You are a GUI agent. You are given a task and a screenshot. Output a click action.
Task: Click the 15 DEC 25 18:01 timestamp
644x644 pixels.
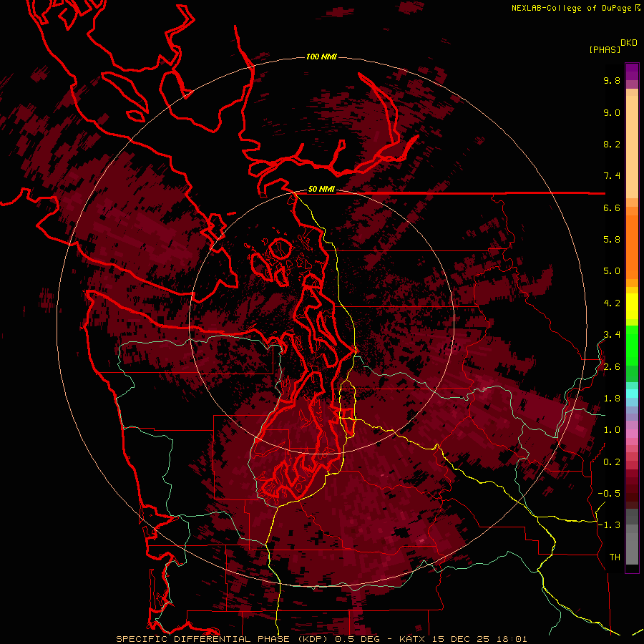point(479,639)
